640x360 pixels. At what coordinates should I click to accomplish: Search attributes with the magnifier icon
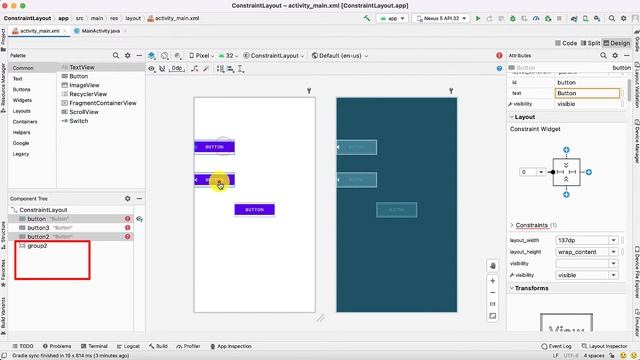pyautogui.click(x=603, y=56)
